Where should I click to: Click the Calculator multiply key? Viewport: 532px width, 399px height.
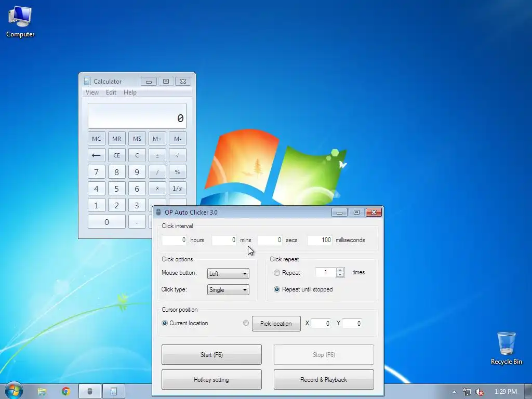(x=157, y=189)
